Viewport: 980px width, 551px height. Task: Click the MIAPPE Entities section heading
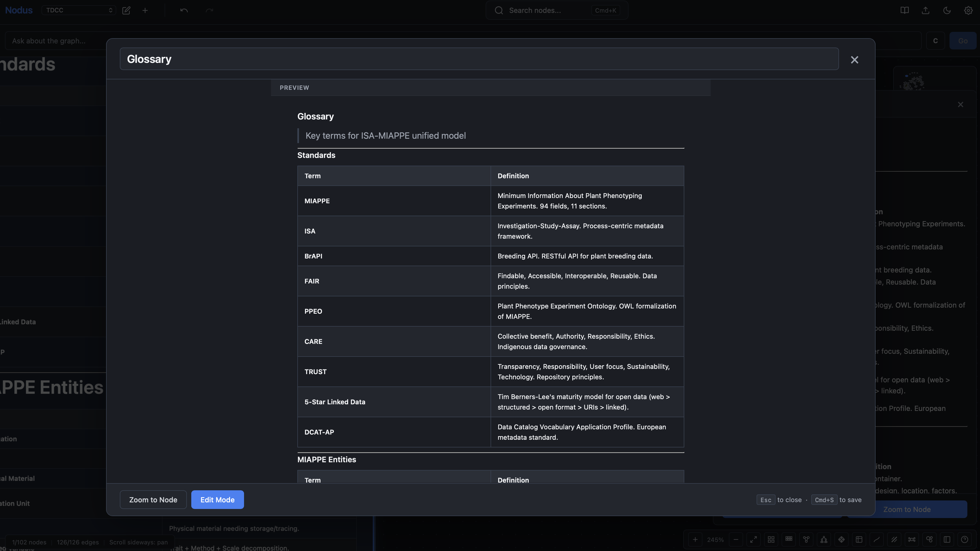pos(326,459)
